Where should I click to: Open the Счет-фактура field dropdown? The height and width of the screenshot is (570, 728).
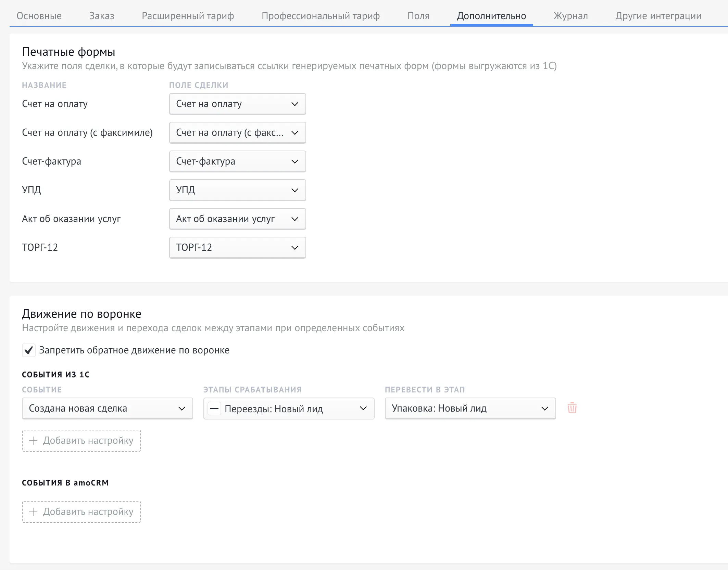(x=237, y=161)
